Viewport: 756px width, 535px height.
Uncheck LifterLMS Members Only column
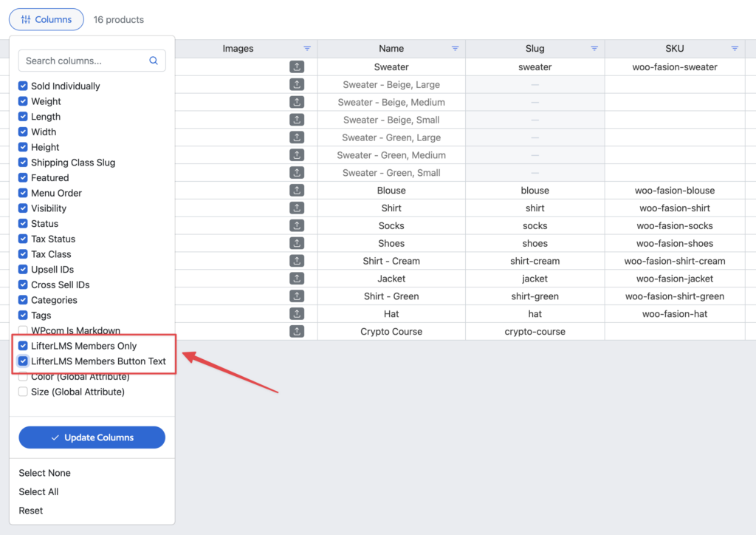tap(23, 346)
